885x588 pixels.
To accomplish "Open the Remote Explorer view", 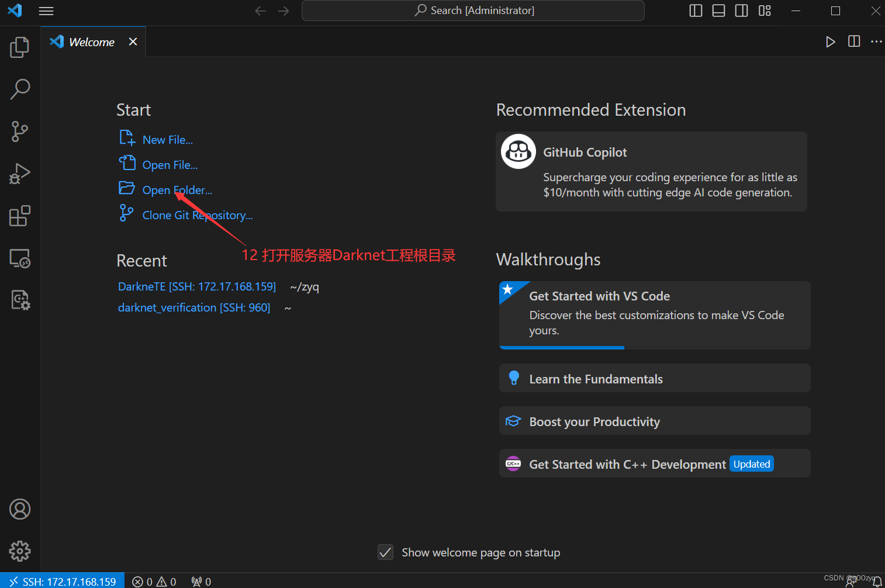I will pos(20,258).
